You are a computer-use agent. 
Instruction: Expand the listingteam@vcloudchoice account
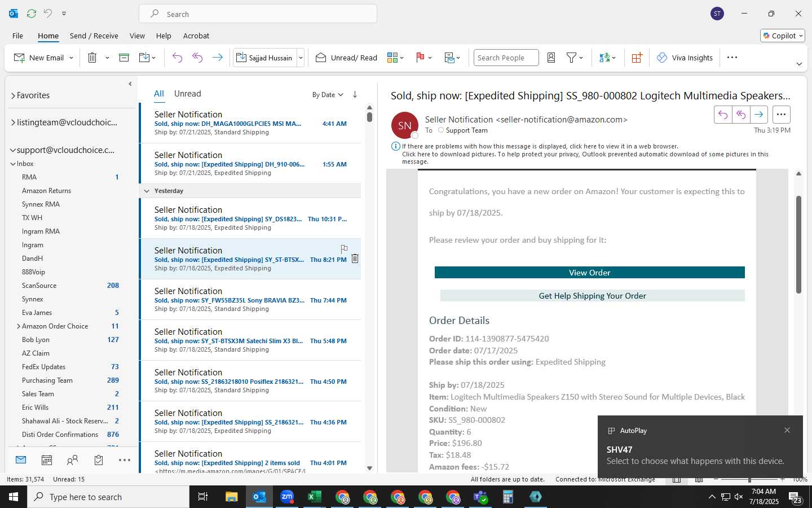[x=12, y=122]
